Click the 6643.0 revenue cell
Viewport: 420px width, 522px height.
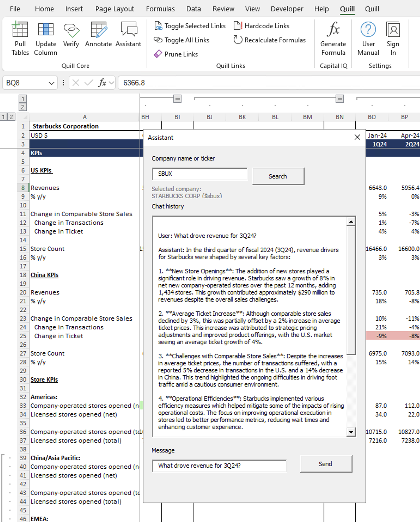tap(377, 188)
